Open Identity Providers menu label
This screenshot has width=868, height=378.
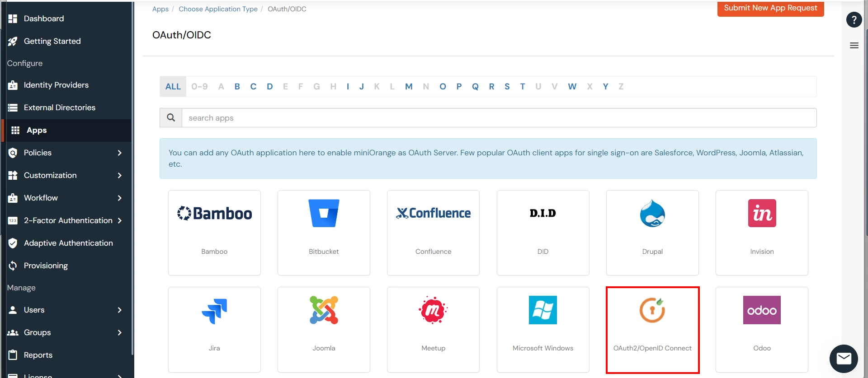56,85
